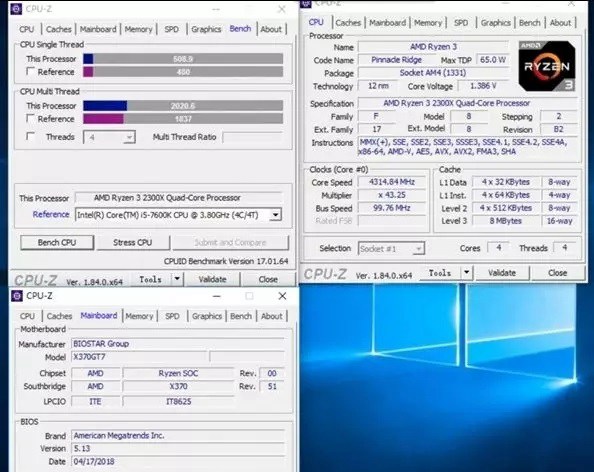Screen dimensions: 594x472
Task: Open Bench tab in CPU window
Action: pyautogui.click(x=530, y=23)
